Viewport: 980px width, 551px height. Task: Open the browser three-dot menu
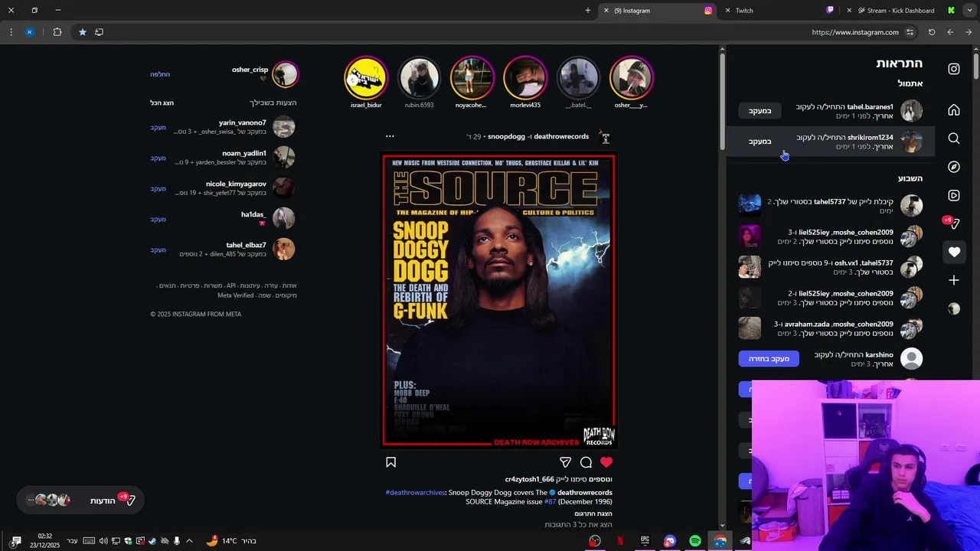11,32
